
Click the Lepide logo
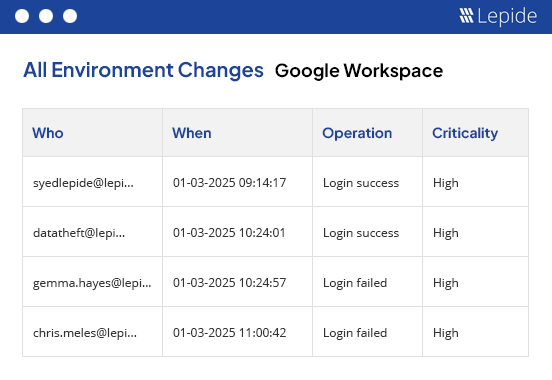click(498, 16)
